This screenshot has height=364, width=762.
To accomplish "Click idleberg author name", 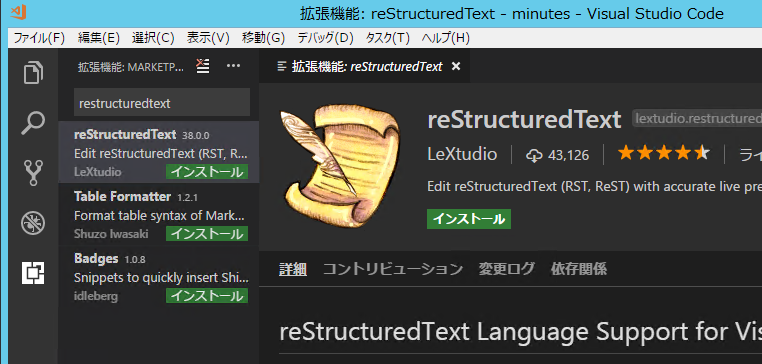I will pyautogui.click(x=96, y=296).
